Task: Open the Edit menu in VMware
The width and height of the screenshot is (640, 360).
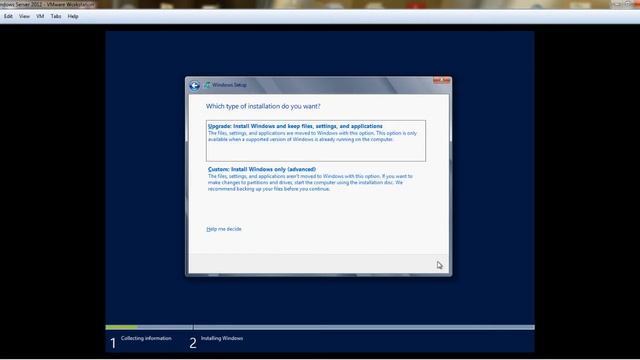Action: (x=8, y=16)
